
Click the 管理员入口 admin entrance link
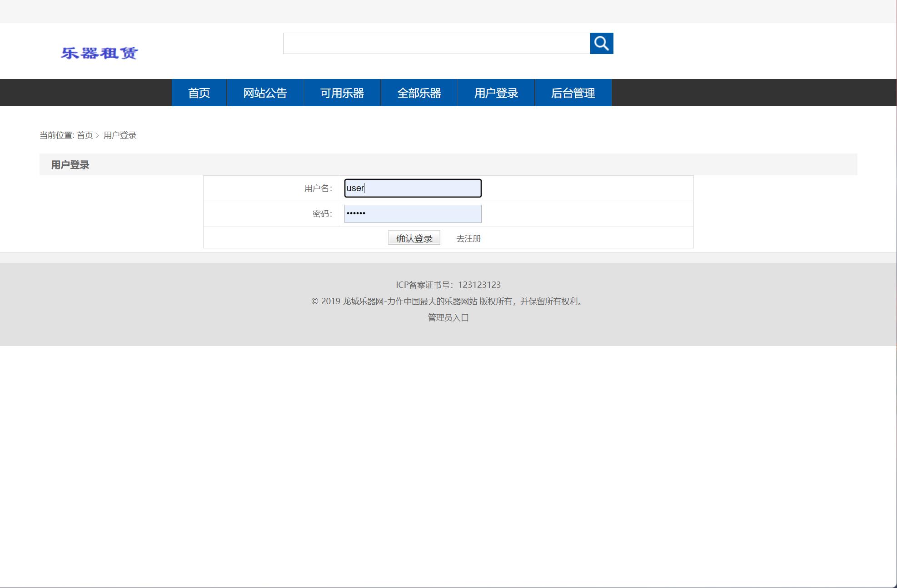coord(448,318)
